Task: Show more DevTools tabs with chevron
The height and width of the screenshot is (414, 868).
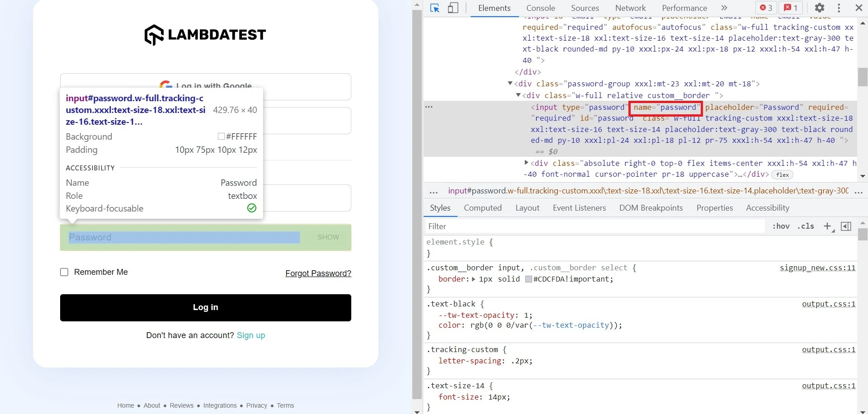Action: click(x=724, y=8)
